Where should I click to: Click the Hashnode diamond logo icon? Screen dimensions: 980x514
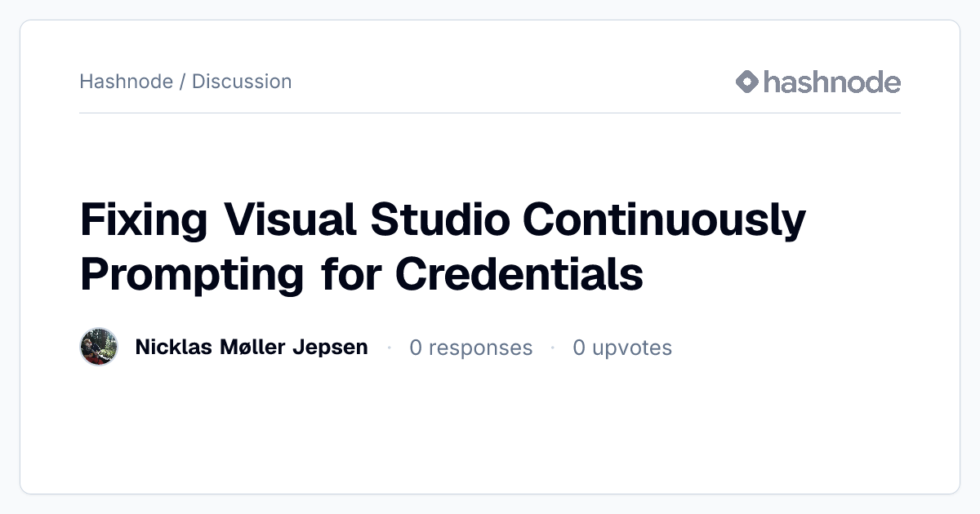pos(747,82)
